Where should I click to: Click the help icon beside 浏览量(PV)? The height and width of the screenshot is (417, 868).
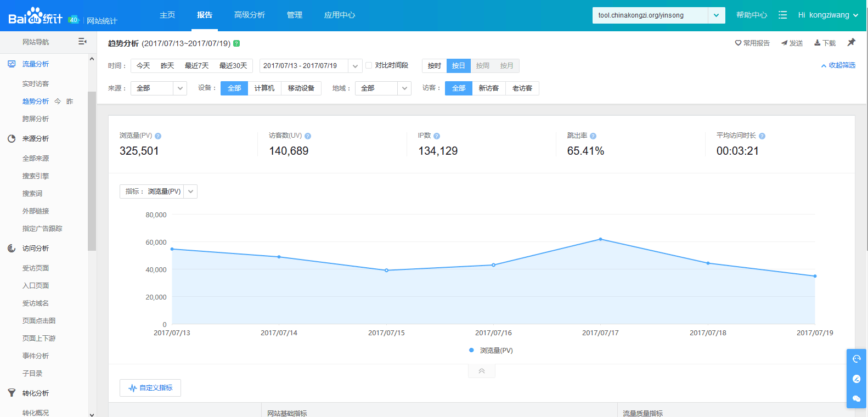coord(158,136)
